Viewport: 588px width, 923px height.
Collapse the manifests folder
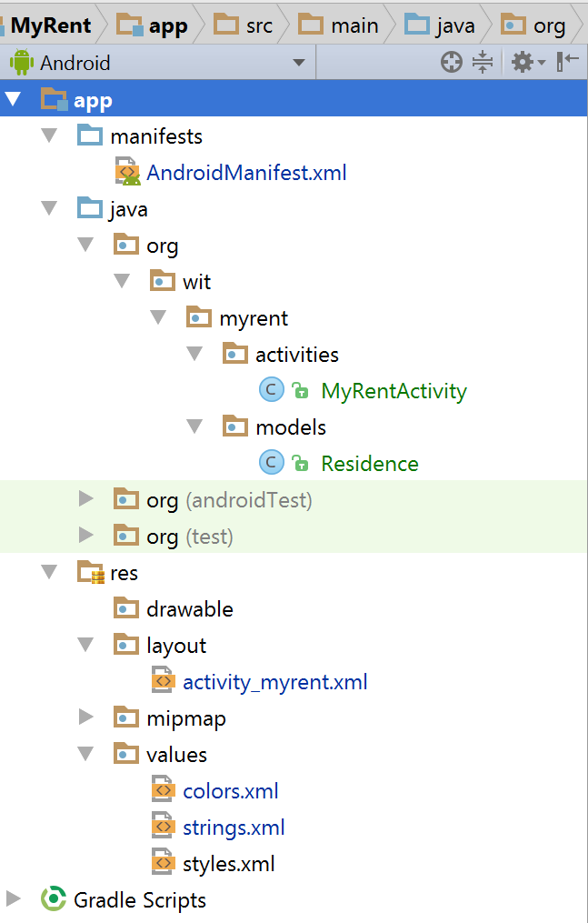49,136
